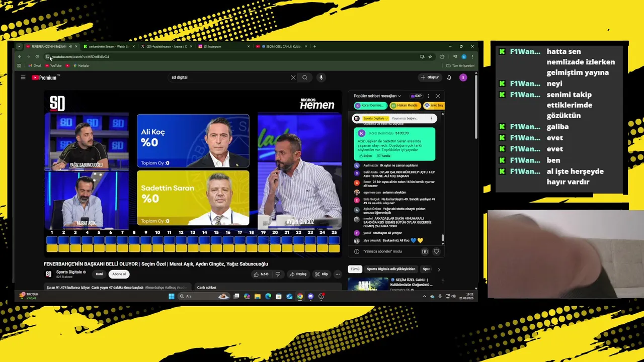The image size is (644, 362).
Task: Open the account avatar menu
Action: click(x=463, y=77)
